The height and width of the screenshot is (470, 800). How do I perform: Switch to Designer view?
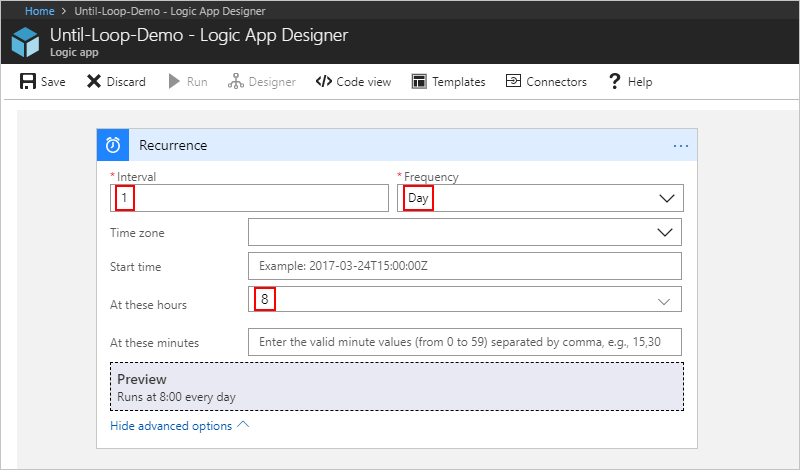(262, 82)
